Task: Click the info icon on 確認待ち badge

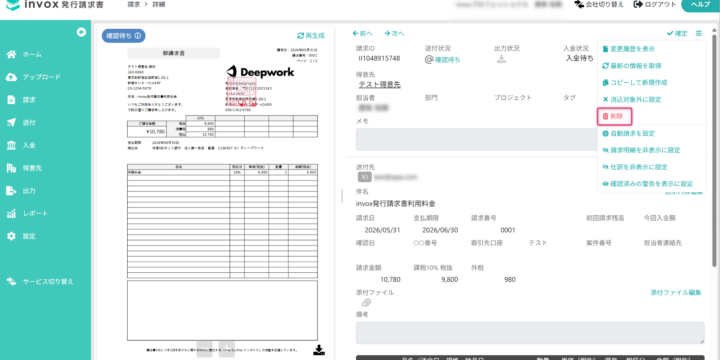Action: click(137, 35)
